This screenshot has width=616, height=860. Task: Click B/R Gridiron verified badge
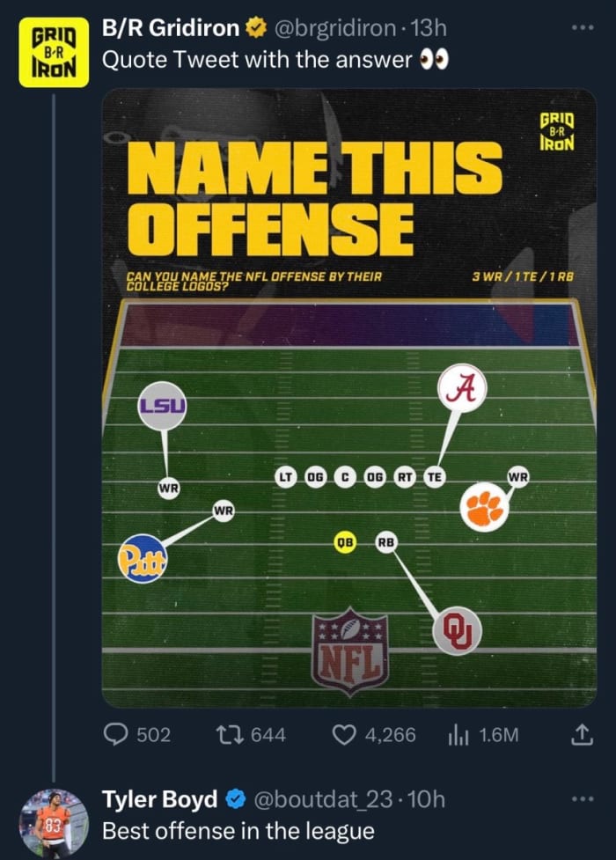(256, 29)
